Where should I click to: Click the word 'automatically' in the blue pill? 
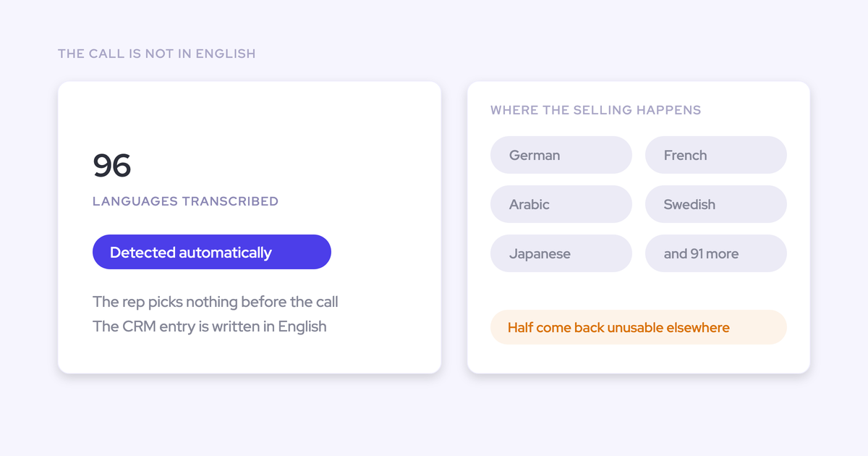pos(226,253)
